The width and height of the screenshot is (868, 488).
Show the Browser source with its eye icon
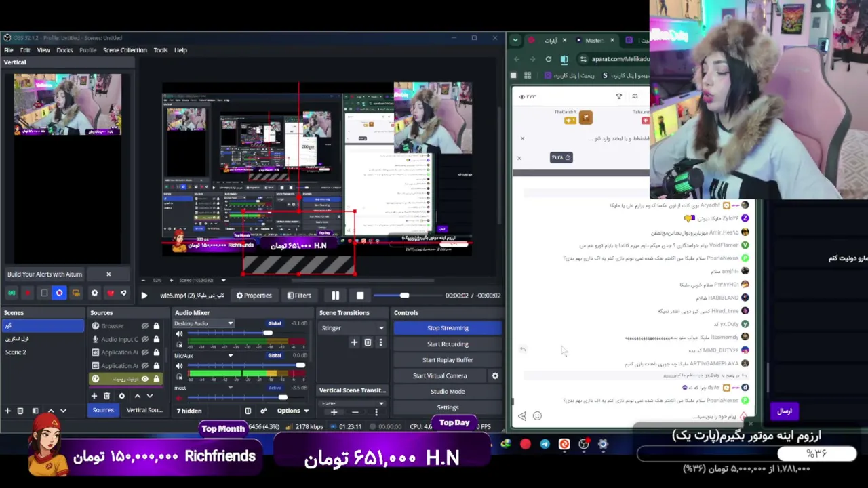(x=144, y=326)
